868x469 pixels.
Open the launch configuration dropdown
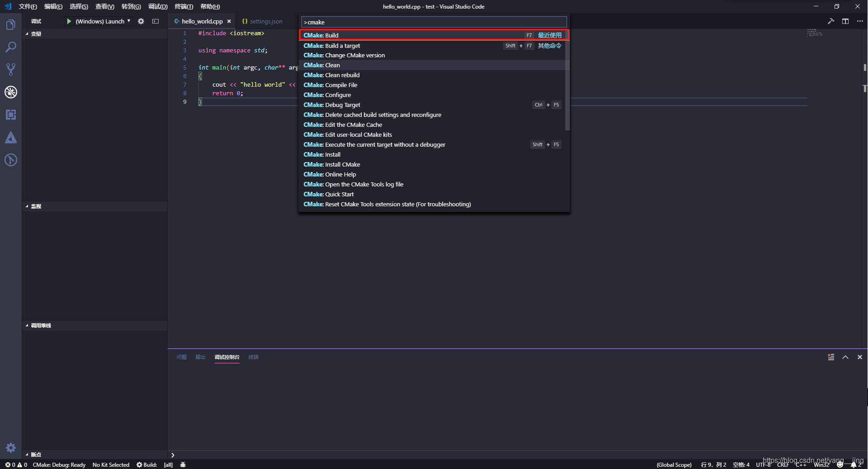[x=103, y=21]
